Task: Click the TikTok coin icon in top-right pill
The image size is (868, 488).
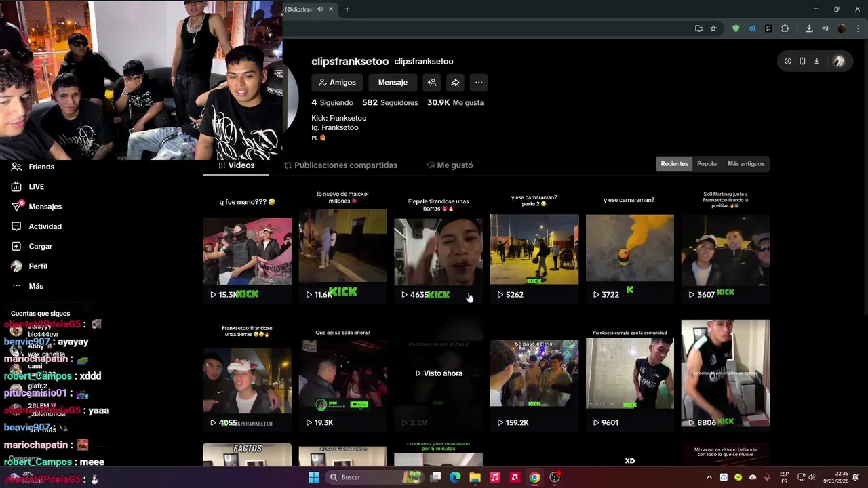Action: click(x=787, y=61)
